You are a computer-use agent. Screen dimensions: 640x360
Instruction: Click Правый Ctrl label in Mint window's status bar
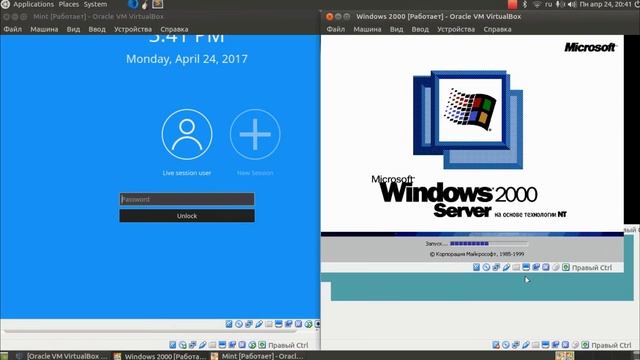tap(288, 345)
